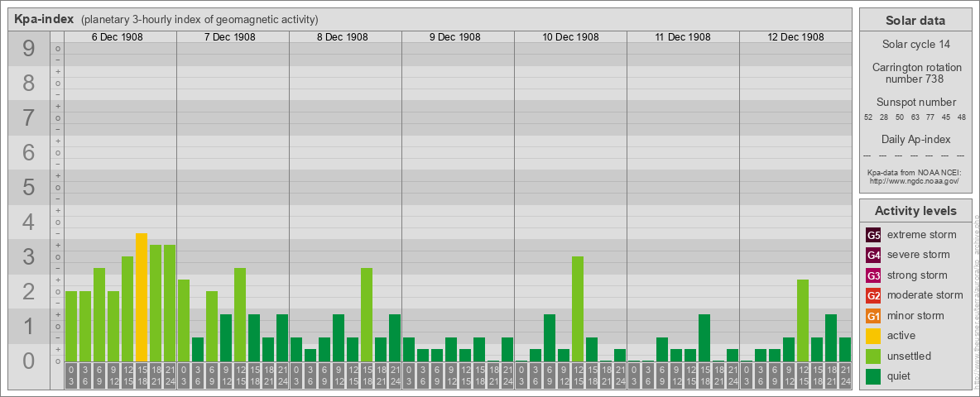Click the 'Kpa-data from NOAA NCEI' caption
Image resolution: width=980 pixels, height=397 pixels.
click(914, 172)
